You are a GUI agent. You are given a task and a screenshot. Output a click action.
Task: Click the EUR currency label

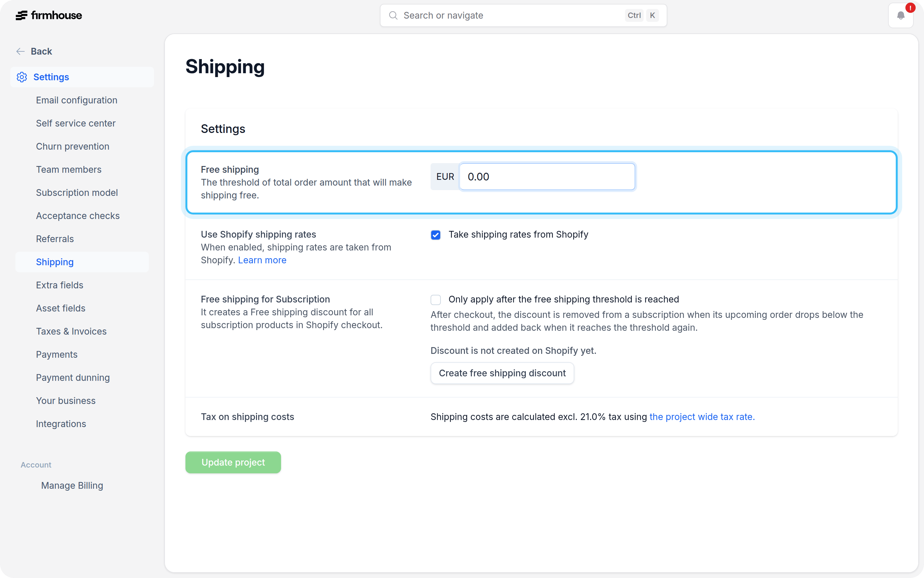(x=445, y=177)
